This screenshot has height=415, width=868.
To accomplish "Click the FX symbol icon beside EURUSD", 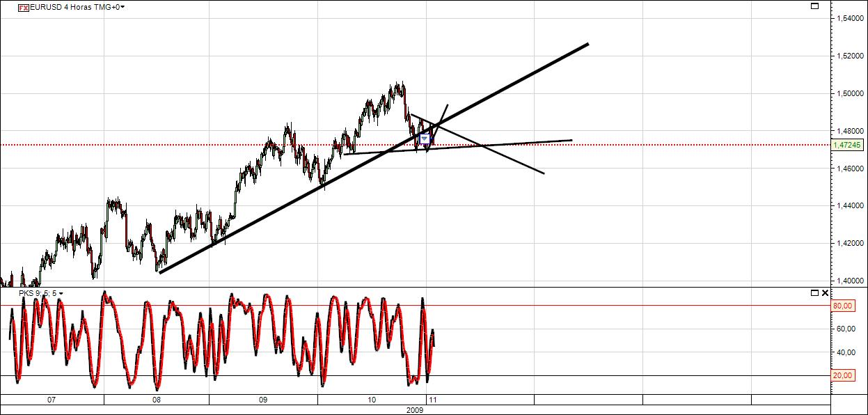I will 23,8.
